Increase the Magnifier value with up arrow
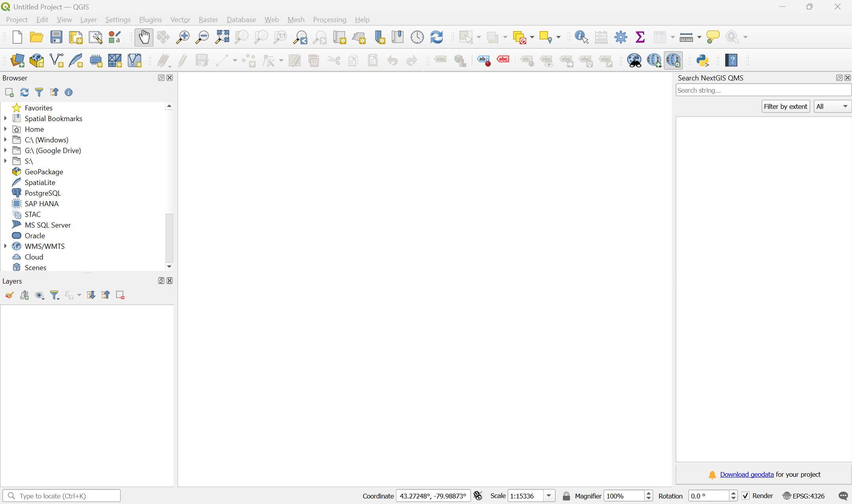852x504 pixels. 648,493
